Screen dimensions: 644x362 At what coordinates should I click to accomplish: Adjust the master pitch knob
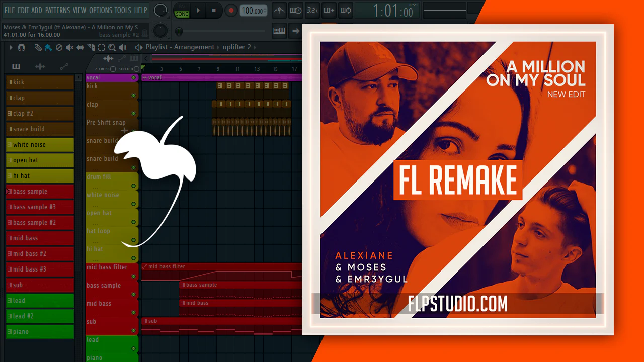pos(160,31)
